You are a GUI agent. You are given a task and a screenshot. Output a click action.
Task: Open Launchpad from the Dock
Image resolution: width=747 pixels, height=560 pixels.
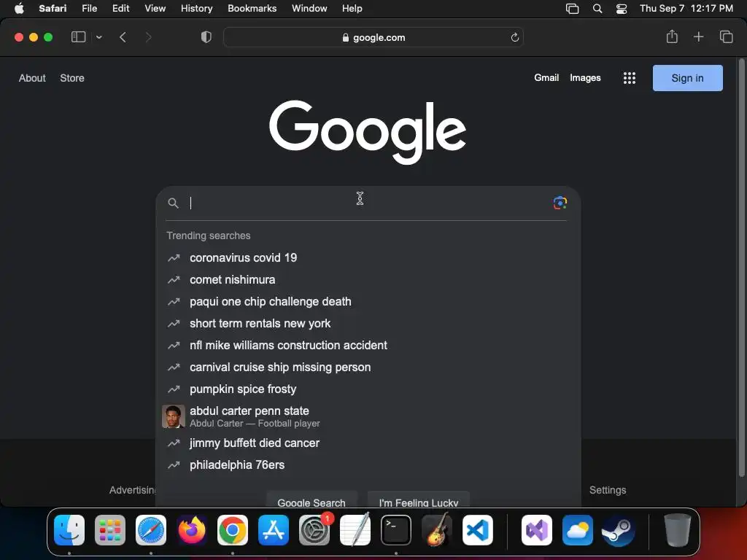pos(110,530)
